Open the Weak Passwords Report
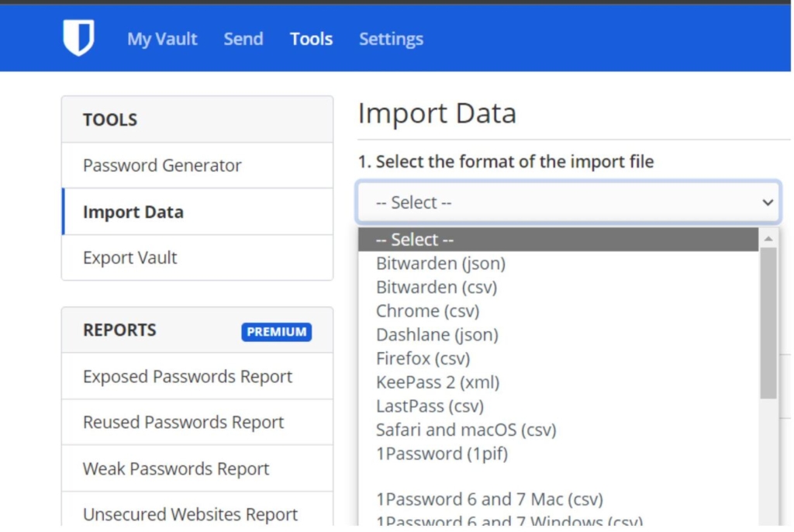794x532 pixels. (x=175, y=468)
